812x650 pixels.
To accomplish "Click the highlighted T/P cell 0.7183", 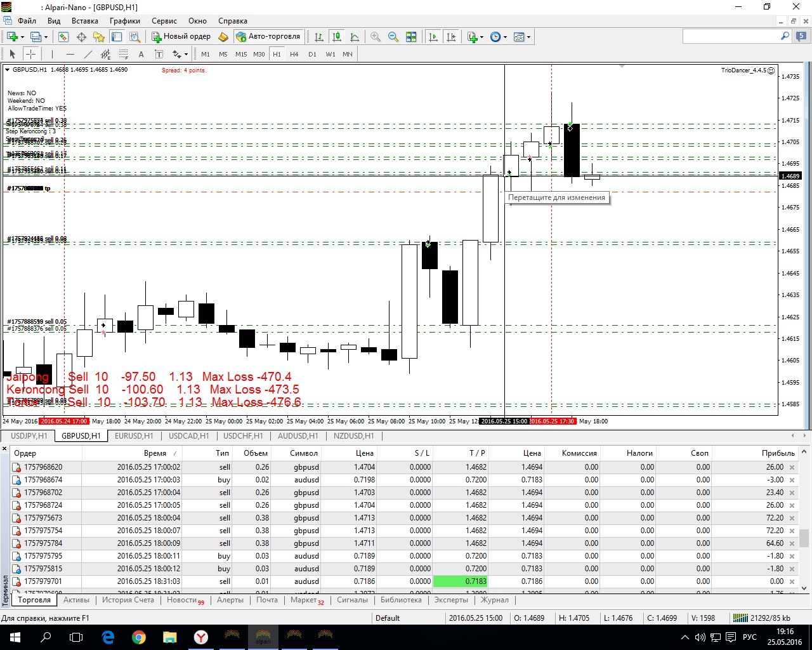I will coord(461,581).
